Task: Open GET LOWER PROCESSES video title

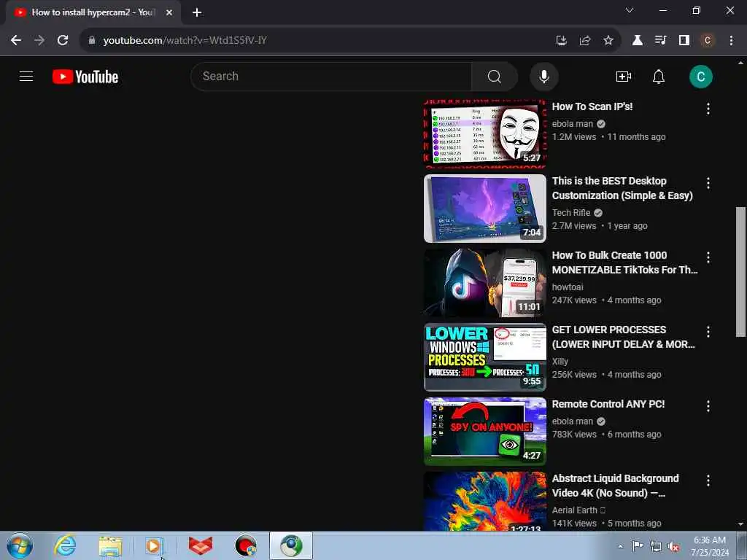Action: (x=623, y=337)
